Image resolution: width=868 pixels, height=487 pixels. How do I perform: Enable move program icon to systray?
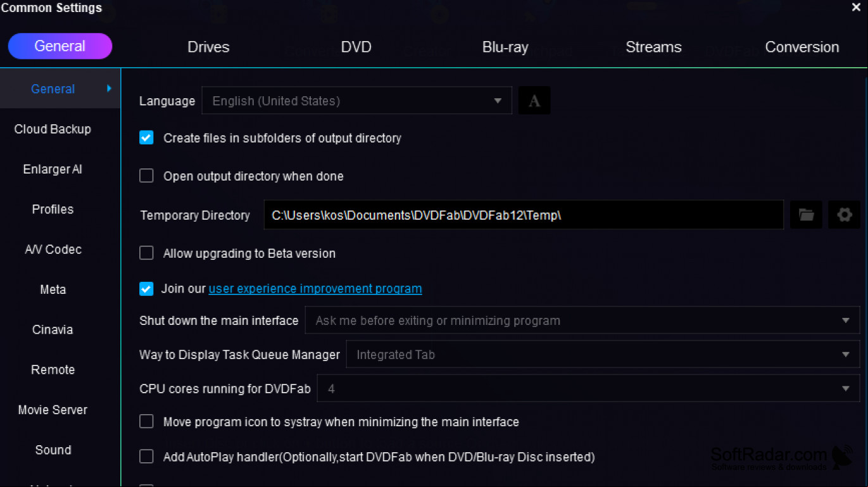146,421
